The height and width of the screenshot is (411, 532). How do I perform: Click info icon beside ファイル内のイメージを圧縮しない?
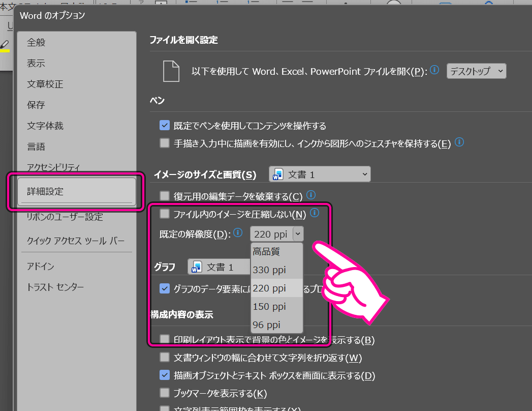[315, 213]
